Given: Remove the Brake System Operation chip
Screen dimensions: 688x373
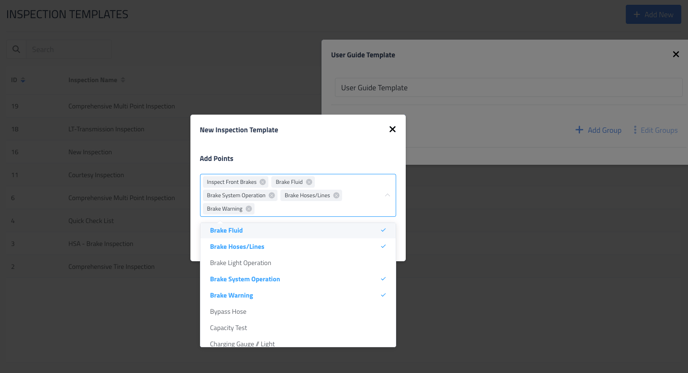Looking at the screenshot, I should (x=272, y=195).
